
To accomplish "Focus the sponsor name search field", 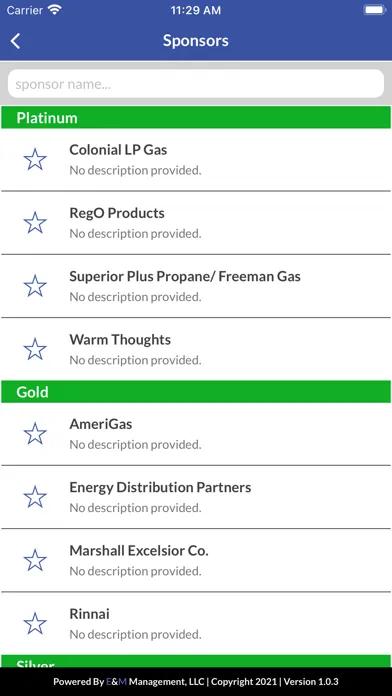I will coord(196,84).
